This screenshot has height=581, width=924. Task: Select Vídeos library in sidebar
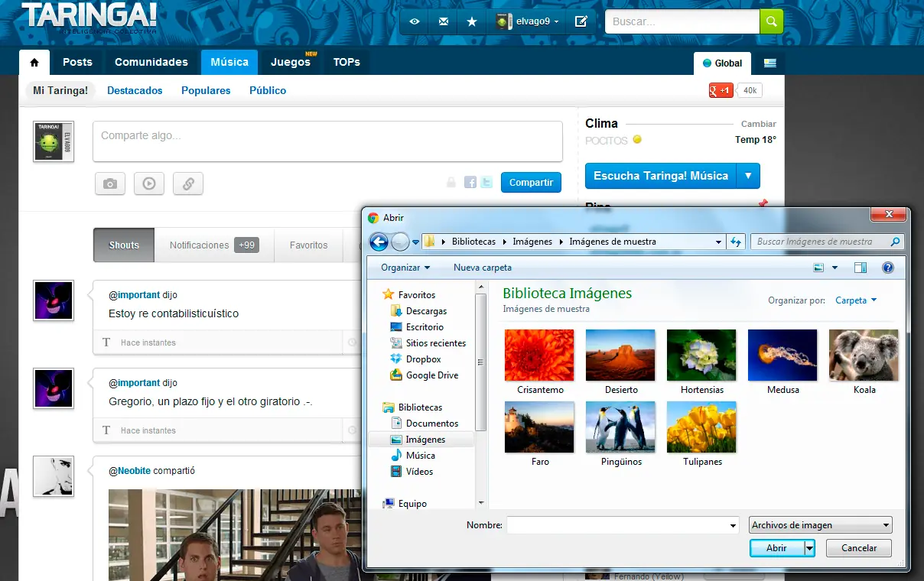tap(412, 472)
